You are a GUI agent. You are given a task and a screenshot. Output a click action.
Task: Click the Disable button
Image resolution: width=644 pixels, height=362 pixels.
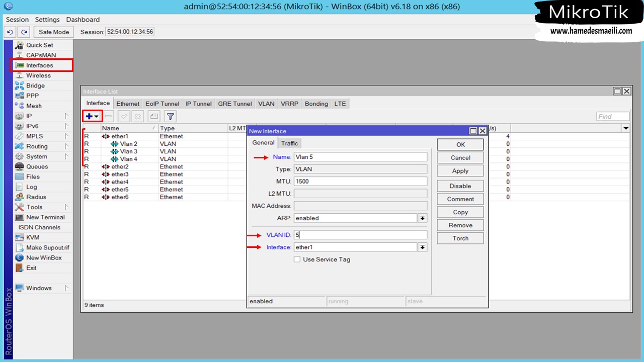pos(460,186)
